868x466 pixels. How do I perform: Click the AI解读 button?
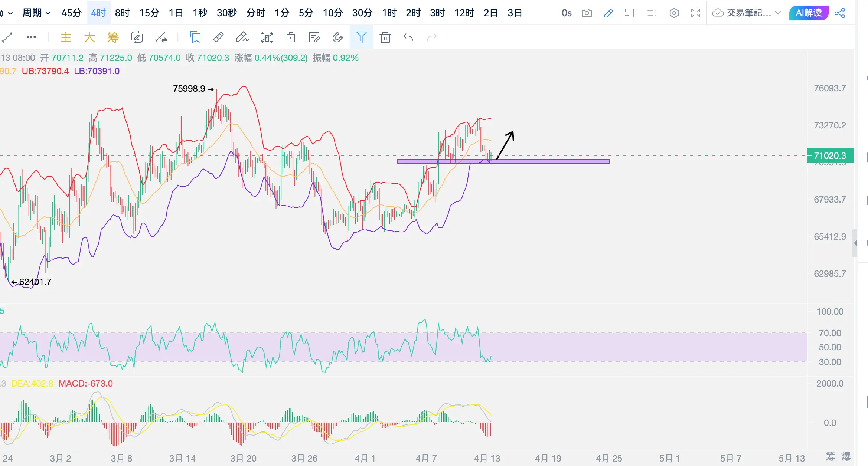(809, 13)
